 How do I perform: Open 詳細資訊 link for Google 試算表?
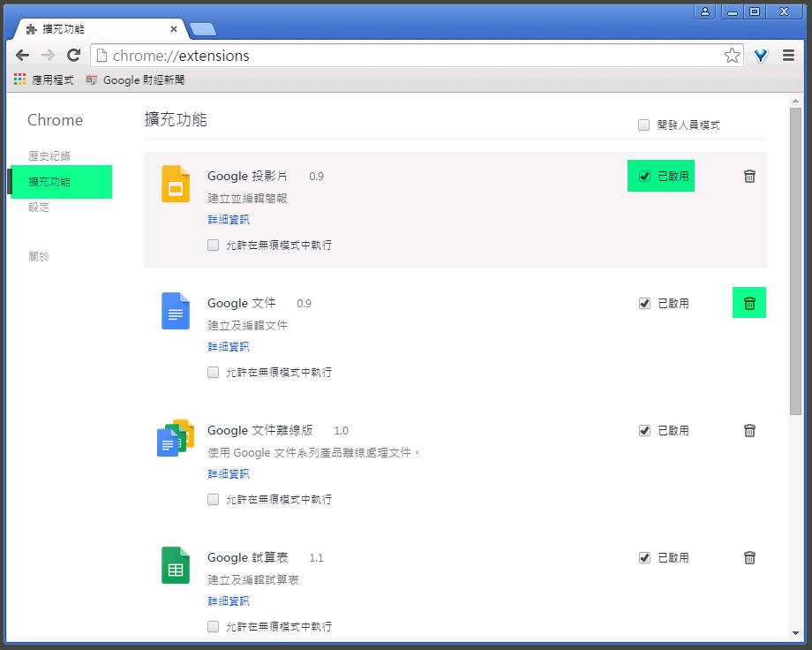[x=229, y=601]
